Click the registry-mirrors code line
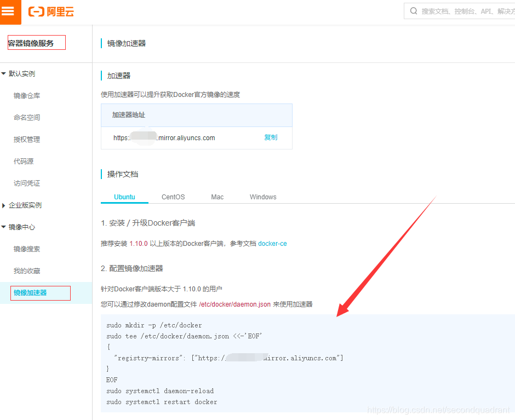 (228, 358)
